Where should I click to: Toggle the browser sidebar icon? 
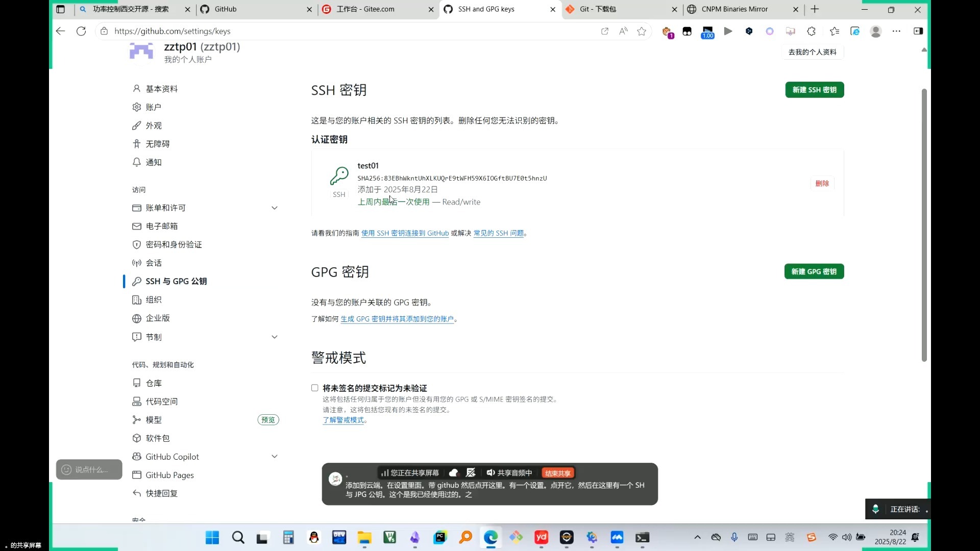click(x=918, y=31)
